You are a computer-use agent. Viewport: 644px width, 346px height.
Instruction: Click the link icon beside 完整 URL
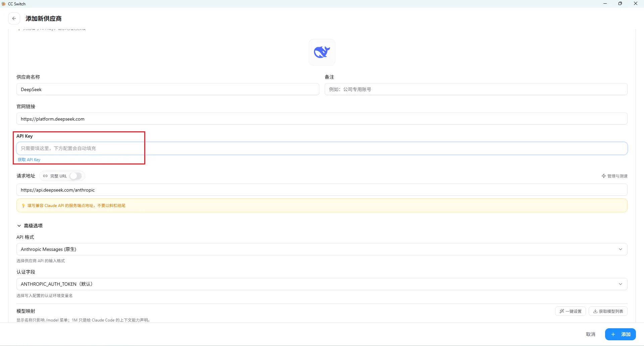click(45, 176)
